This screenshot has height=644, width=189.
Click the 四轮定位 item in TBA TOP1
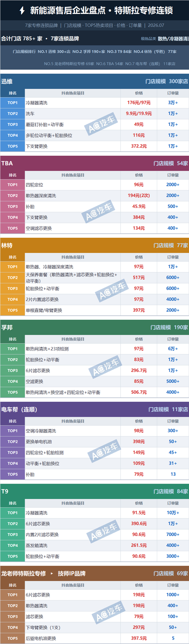pyautogui.click(x=34, y=185)
